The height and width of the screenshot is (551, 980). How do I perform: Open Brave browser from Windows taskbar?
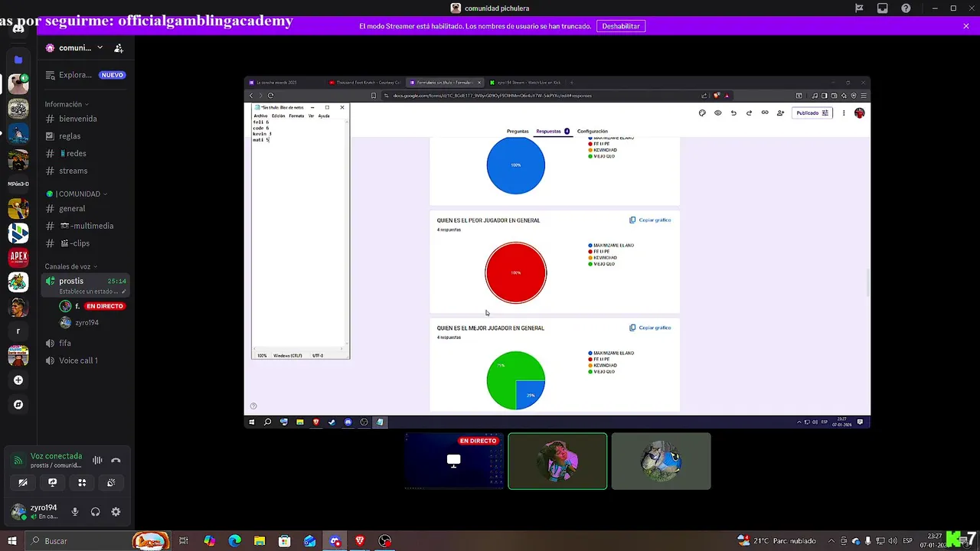click(360, 541)
